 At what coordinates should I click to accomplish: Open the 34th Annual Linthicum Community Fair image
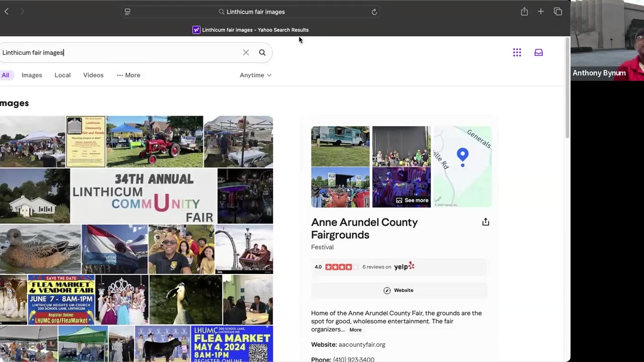click(144, 196)
